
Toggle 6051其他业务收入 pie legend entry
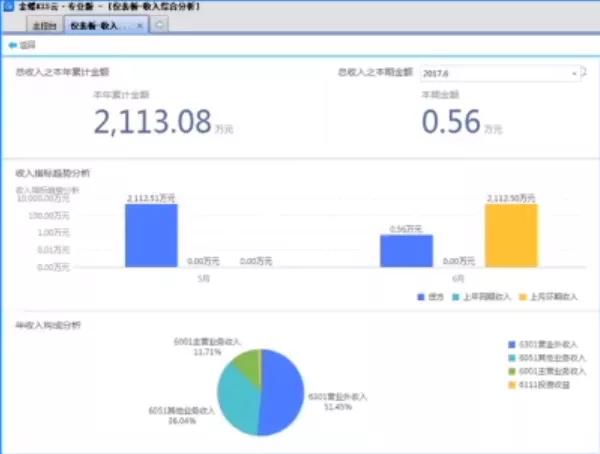(x=543, y=357)
